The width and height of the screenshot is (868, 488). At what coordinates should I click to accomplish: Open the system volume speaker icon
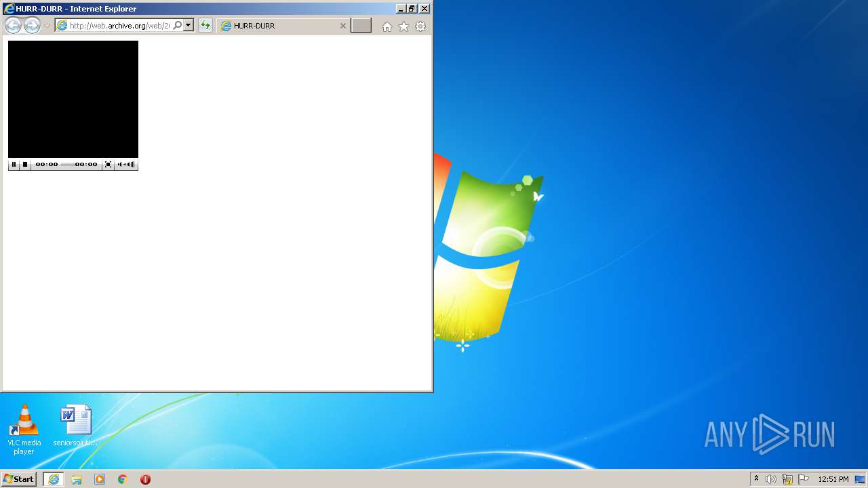point(771,479)
